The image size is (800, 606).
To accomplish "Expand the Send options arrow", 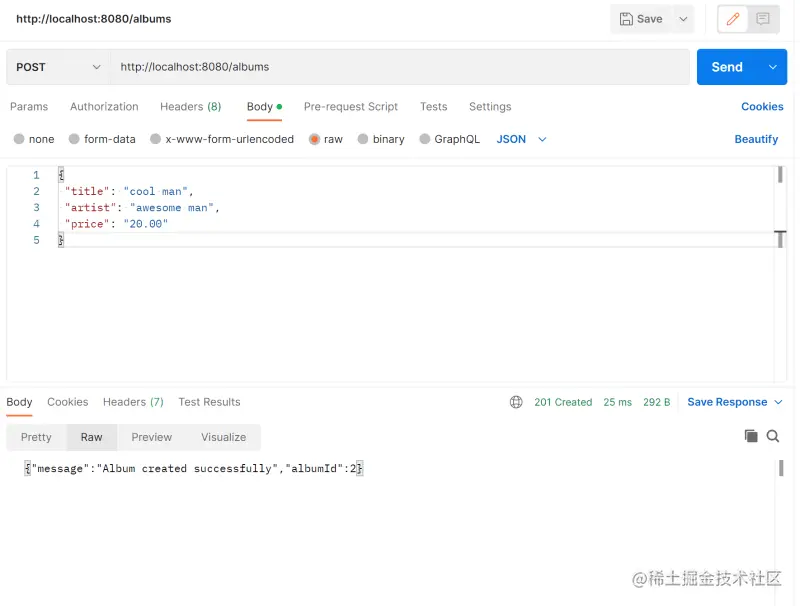I will [x=772, y=67].
